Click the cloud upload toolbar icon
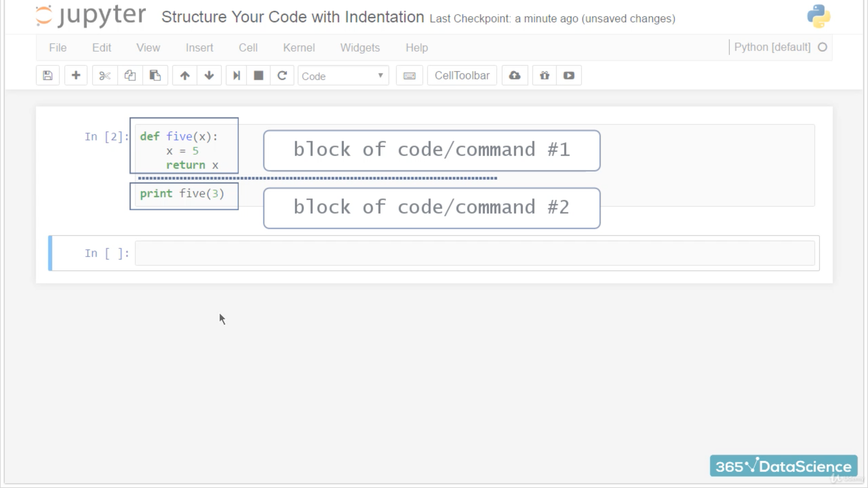The width and height of the screenshot is (868, 488). [x=514, y=75]
